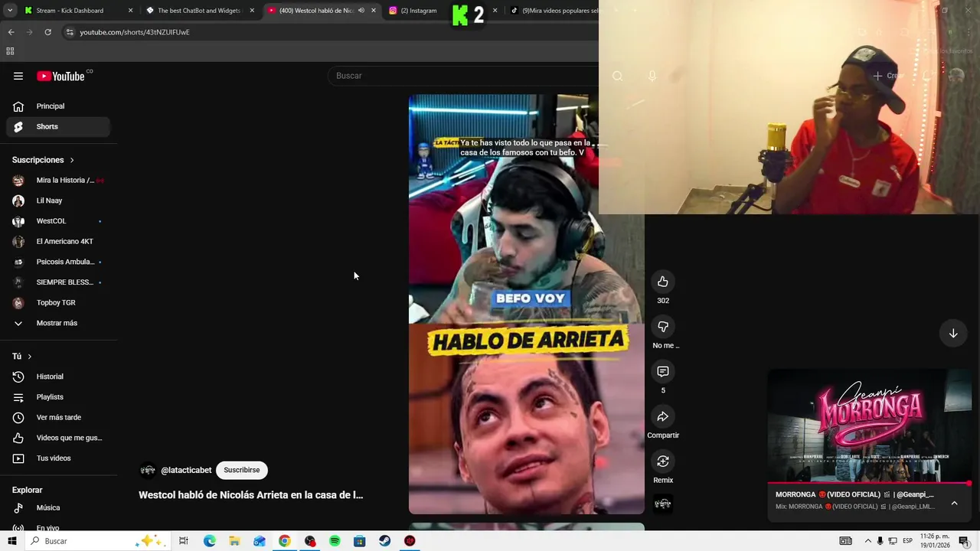
Task: Open the short's audio source thumbnail
Action: point(663,504)
